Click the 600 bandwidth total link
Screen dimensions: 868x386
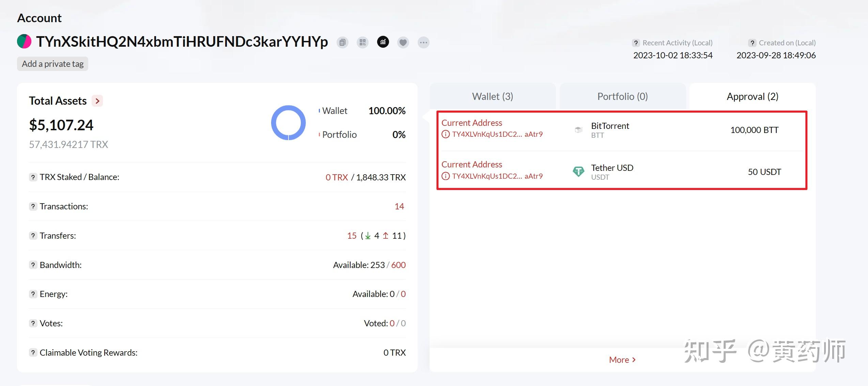[399, 265]
